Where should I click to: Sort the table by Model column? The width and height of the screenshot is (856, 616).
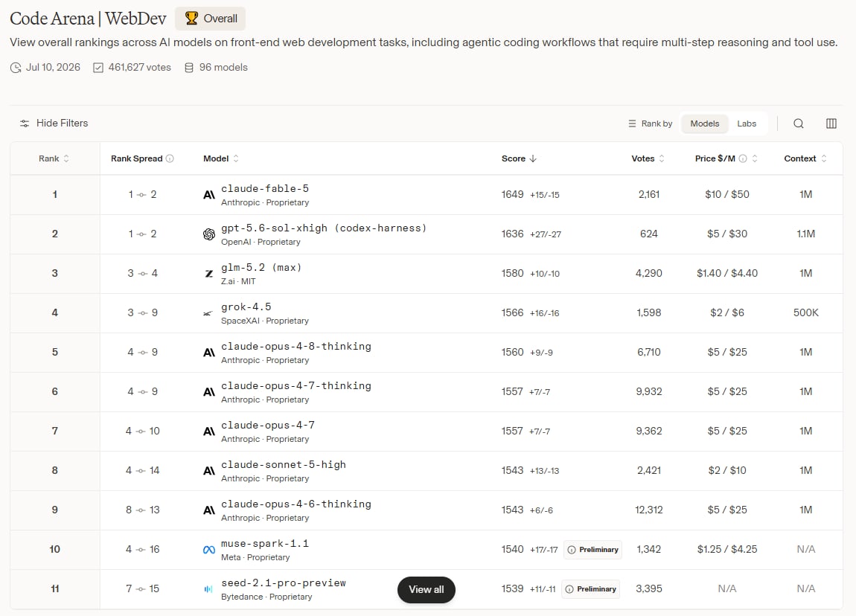tap(221, 158)
